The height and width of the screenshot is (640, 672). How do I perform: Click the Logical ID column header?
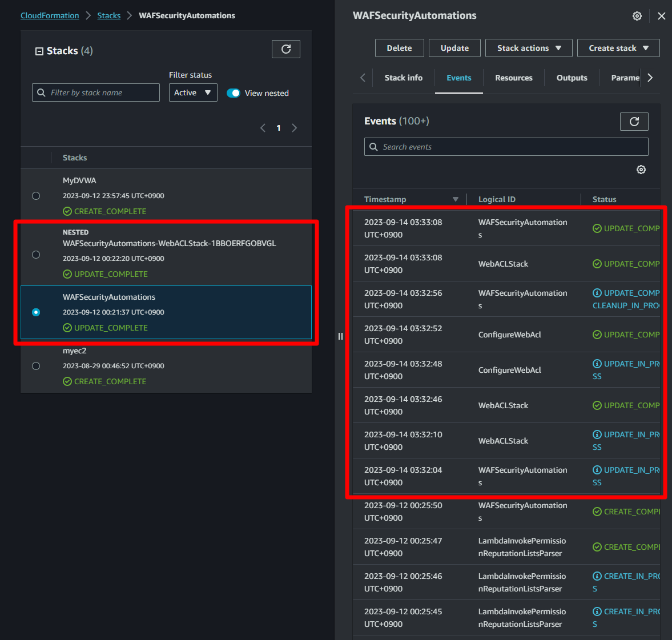pyautogui.click(x=497, y=199)
